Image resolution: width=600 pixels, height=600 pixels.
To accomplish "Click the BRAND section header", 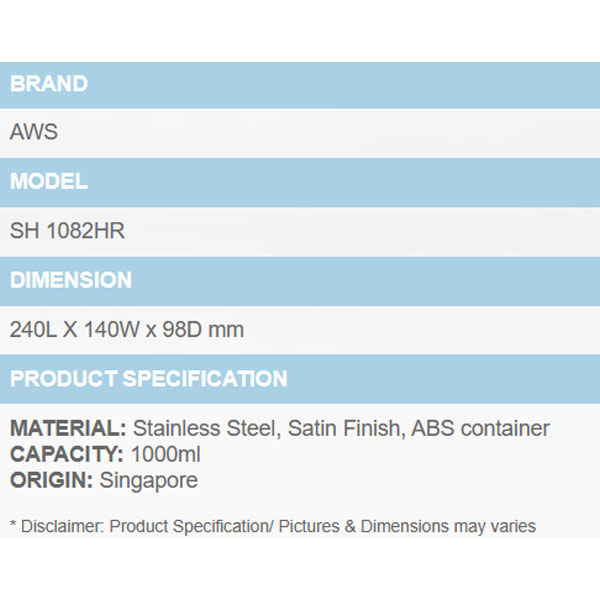I will click(49, 84).
